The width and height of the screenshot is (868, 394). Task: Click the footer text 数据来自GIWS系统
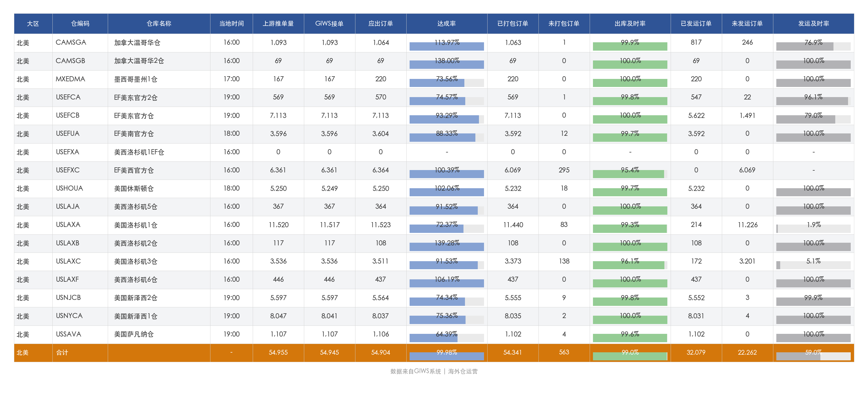(x=416, y=371)
